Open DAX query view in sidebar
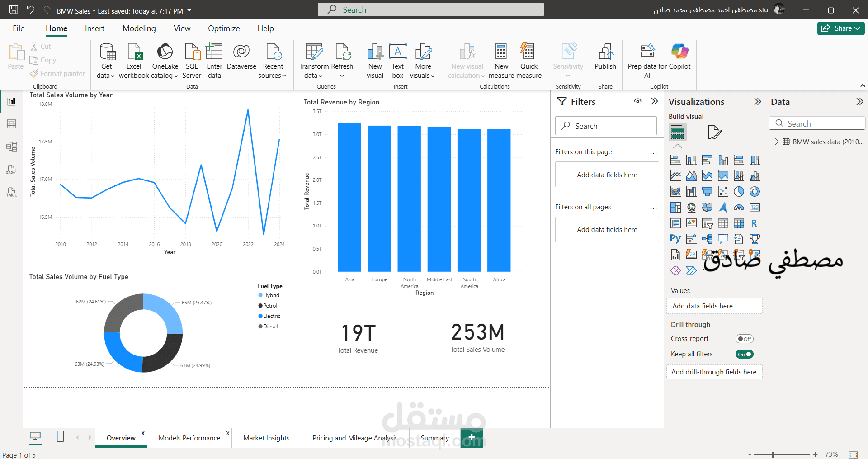Image resolution: width=868 pixels, height=459 pixels. click(x=11, y=170)
